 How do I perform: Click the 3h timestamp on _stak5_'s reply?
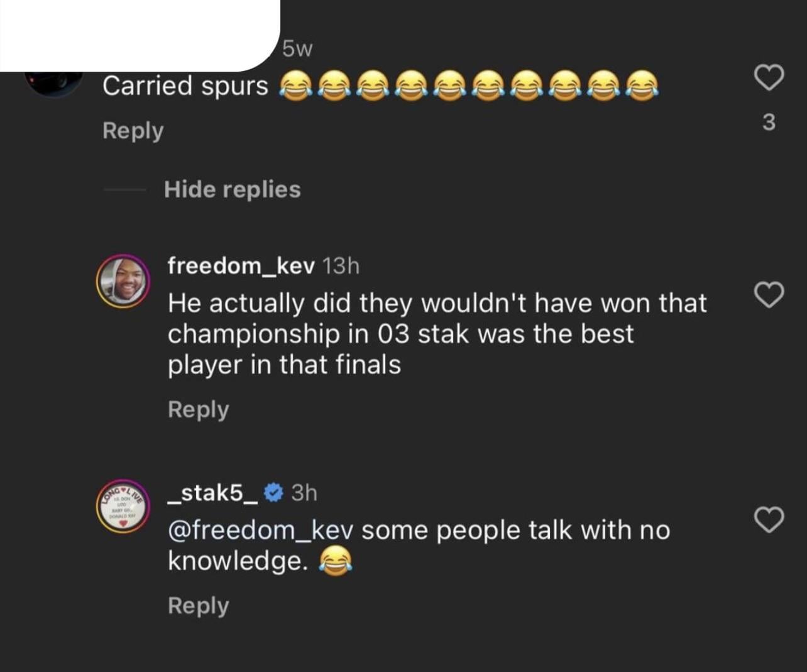(304, 492)
